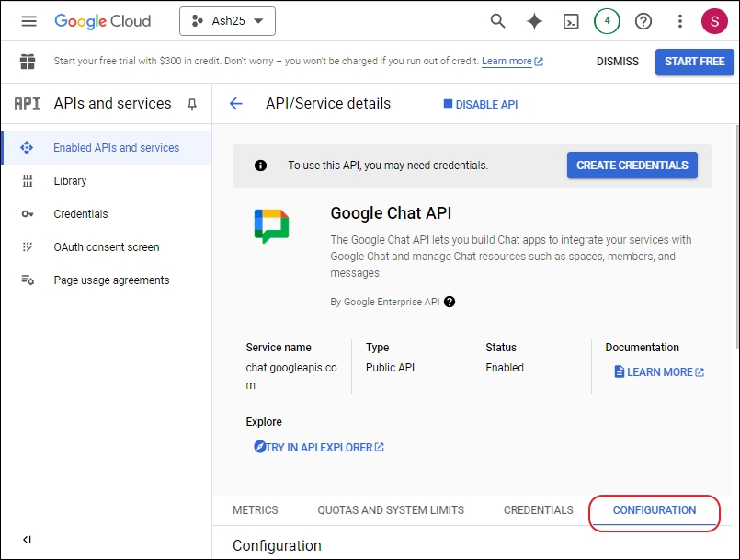The height and width of the screenshot is (560, 740).
Task: Click the Configuration section heading
Action: click(277, 545)
